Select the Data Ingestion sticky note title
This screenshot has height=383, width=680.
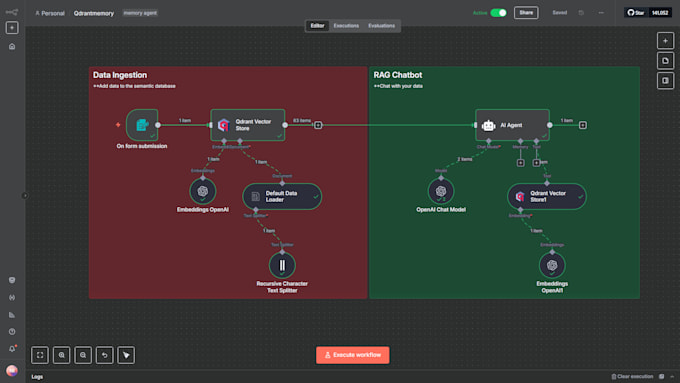[120, 75]
